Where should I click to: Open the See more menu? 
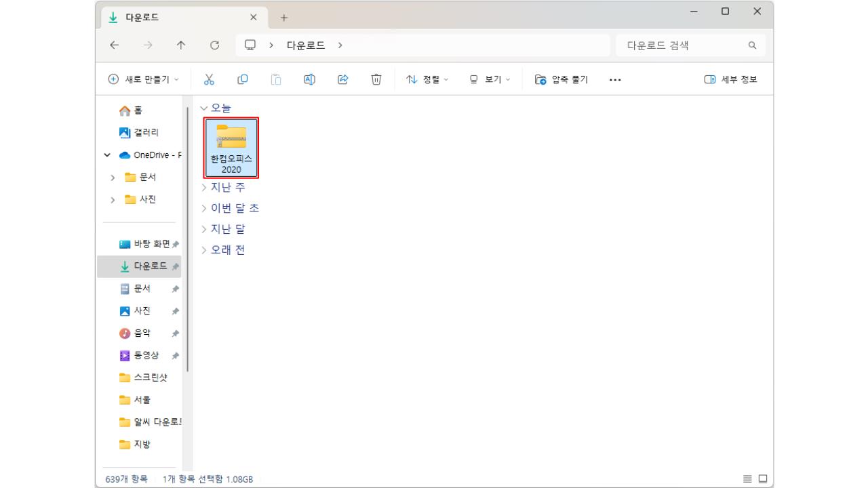pos(614,79)
